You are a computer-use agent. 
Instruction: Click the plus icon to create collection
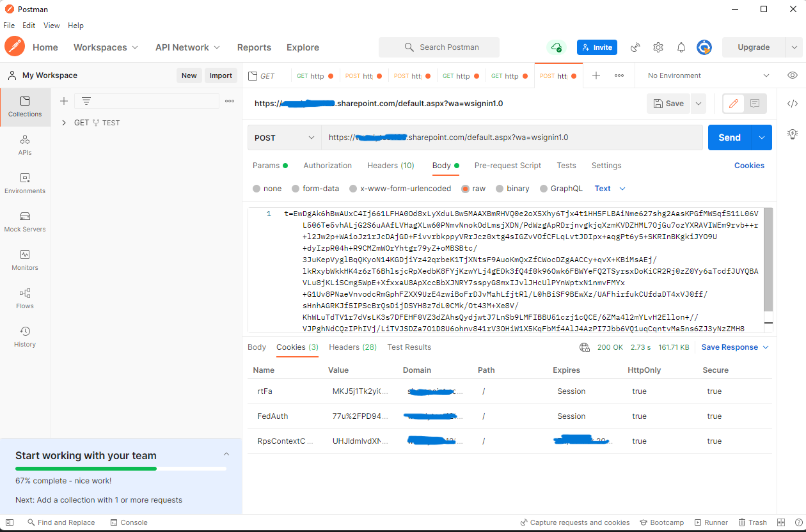63,101
